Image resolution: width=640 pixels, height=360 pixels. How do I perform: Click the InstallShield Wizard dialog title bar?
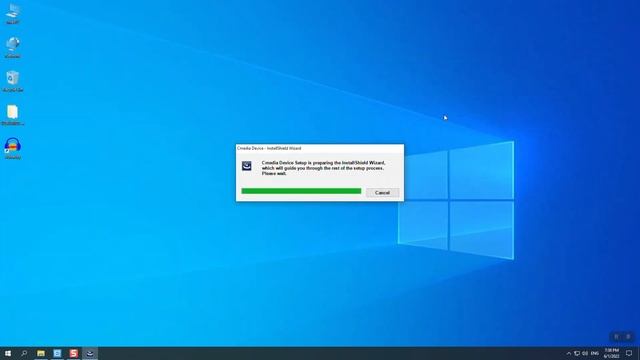click(x=320, y=148)
